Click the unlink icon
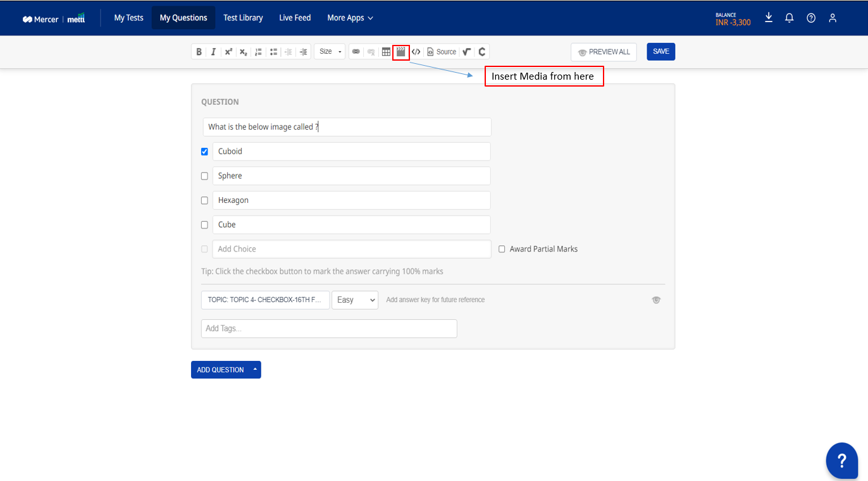Image resolution: width=868 pixels, height=481 pixels. 371,52
